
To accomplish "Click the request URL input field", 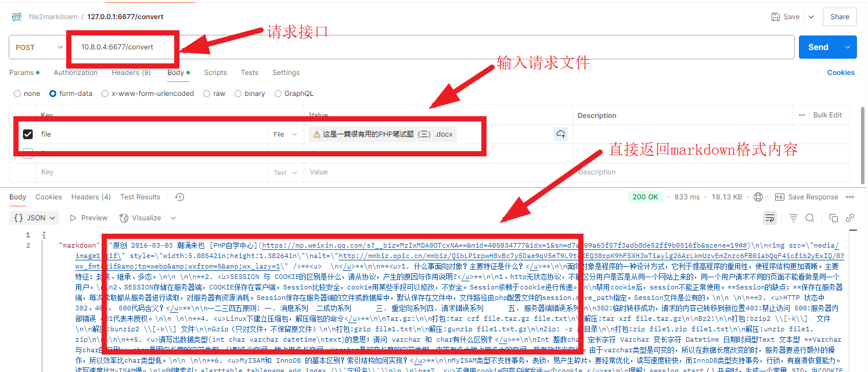I will coord(431,47).
